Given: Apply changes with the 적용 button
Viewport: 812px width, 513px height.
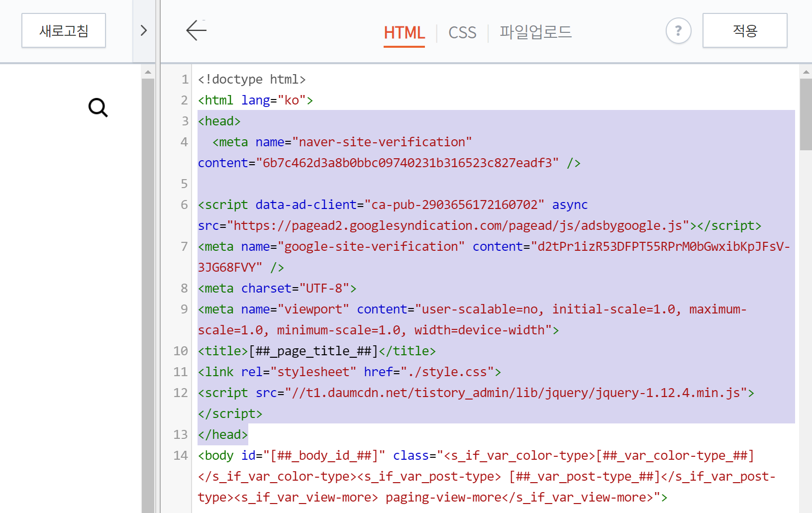Looking at the screenshot, I should [x=745, y=30].
